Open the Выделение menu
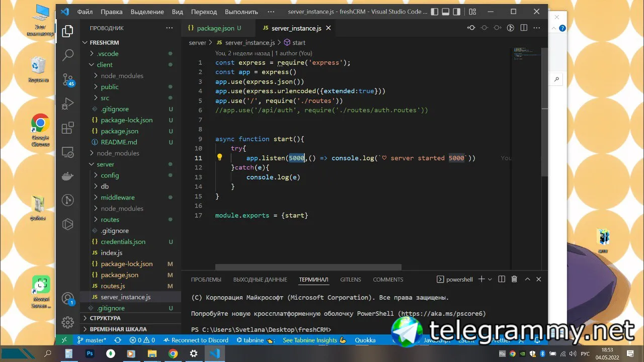644x362 pixels. tap(147, 12)
